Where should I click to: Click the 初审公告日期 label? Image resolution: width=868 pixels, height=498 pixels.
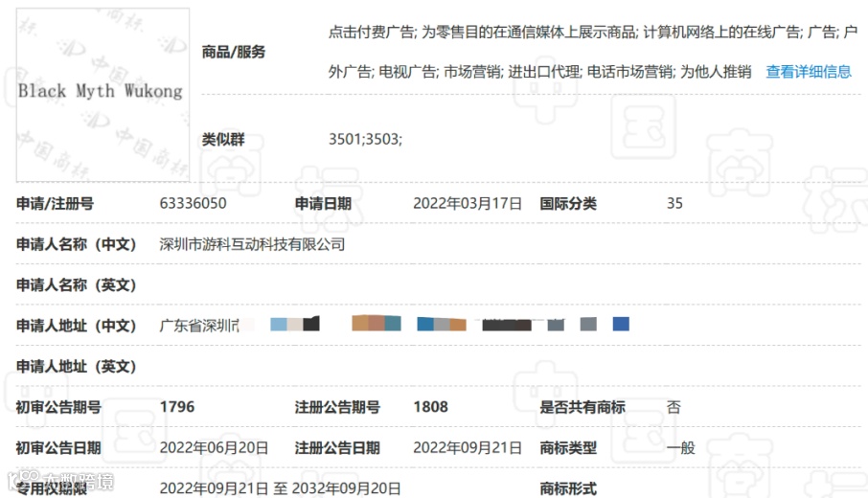click(x=58, y=447)
